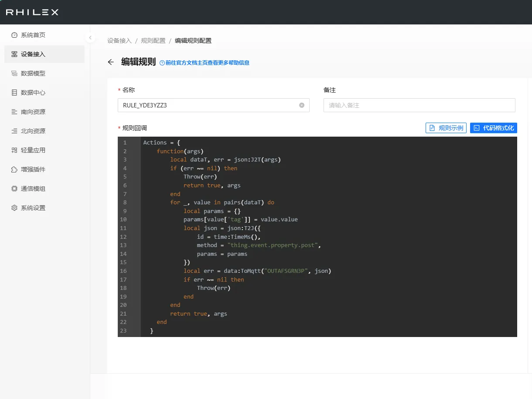The width and height of the screenshot is (532, 399).
Task: Click 规则配置 breadcrumb link
Action: point(153,41)
